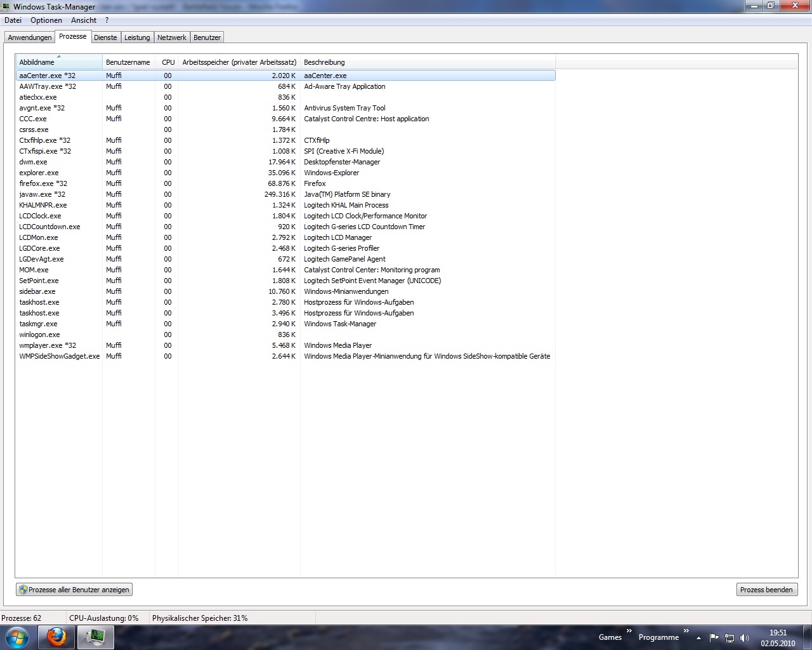Screen dimensions: 812x650
Task: Select the javaw.exe *32 process row
Action: click(x=43, y=194)
